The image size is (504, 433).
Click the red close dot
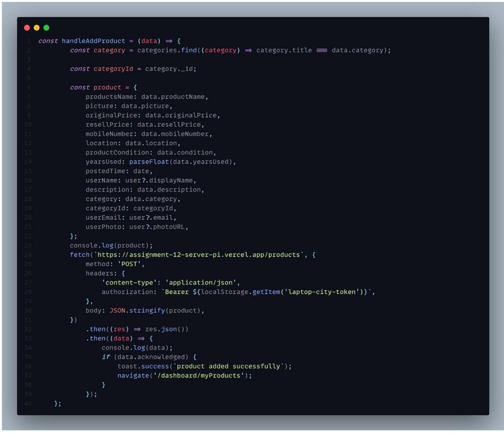point(27,28)
